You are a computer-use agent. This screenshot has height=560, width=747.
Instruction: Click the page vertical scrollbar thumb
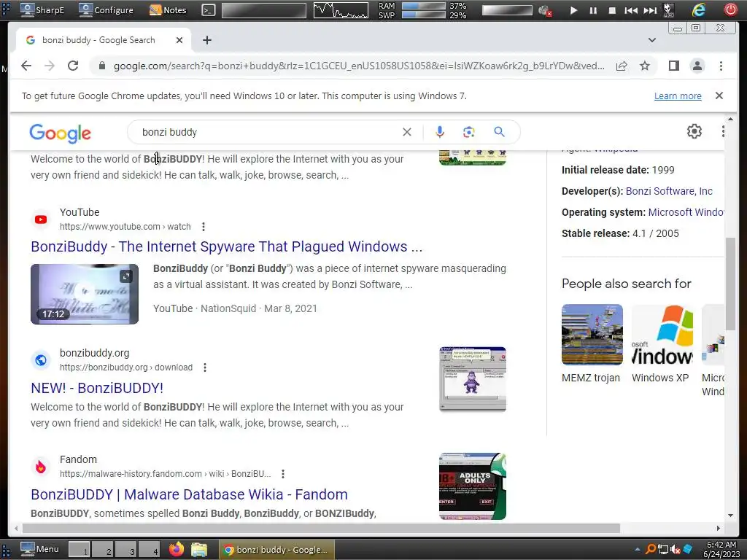pyautogui.click(x=730, y=284)
